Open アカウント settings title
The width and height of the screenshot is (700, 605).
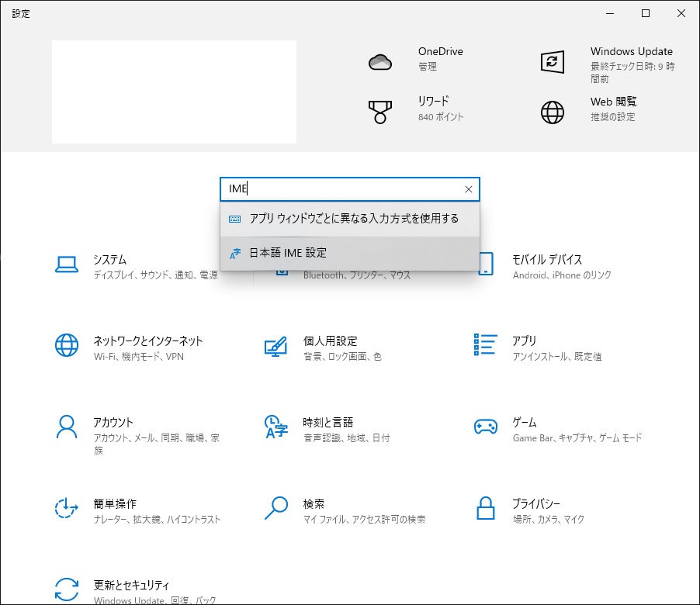pos(113,422)
